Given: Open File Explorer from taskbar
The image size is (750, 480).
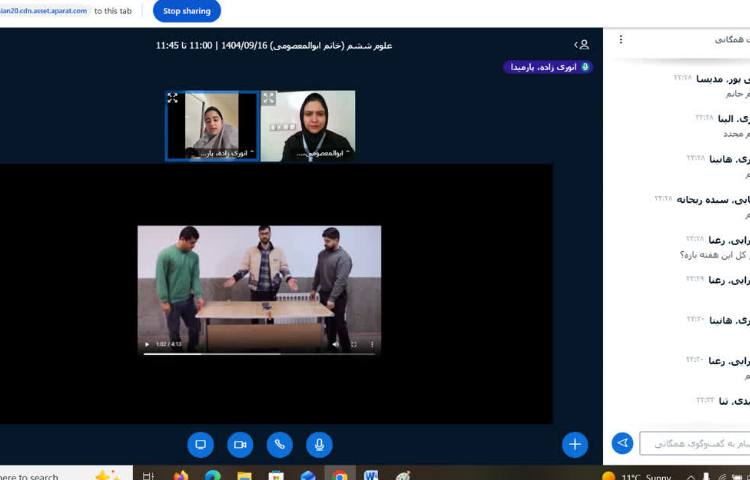Looking at the screenshot, I should [x=244, y=476].
